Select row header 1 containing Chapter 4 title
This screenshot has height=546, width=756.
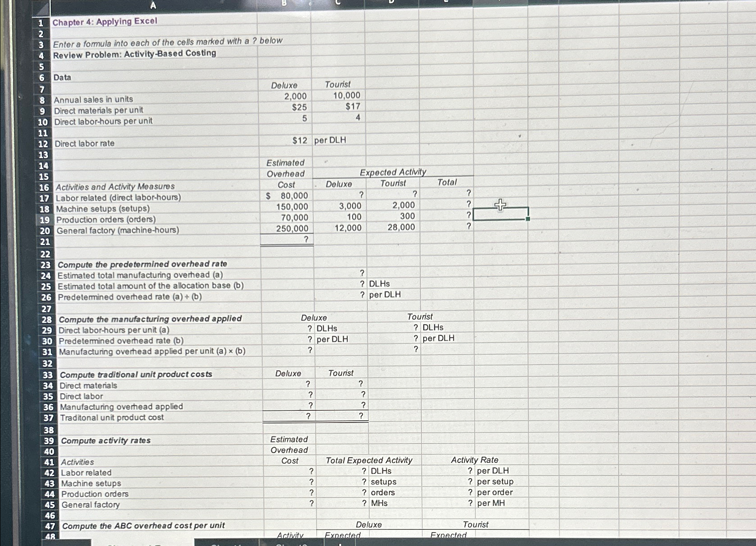click(43, 21)
